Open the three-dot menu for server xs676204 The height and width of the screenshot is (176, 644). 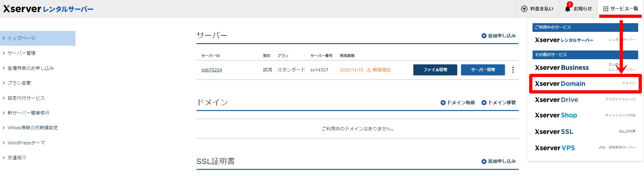point(513,70)
